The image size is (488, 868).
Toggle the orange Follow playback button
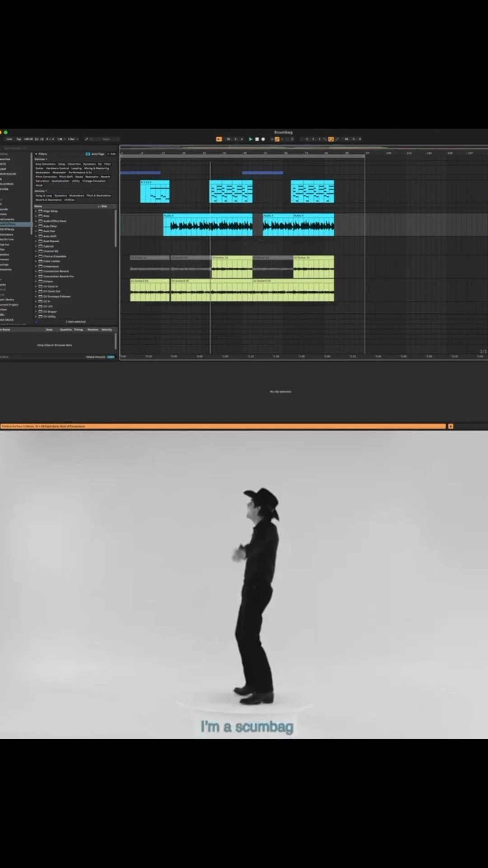click(x=219, y=139)
